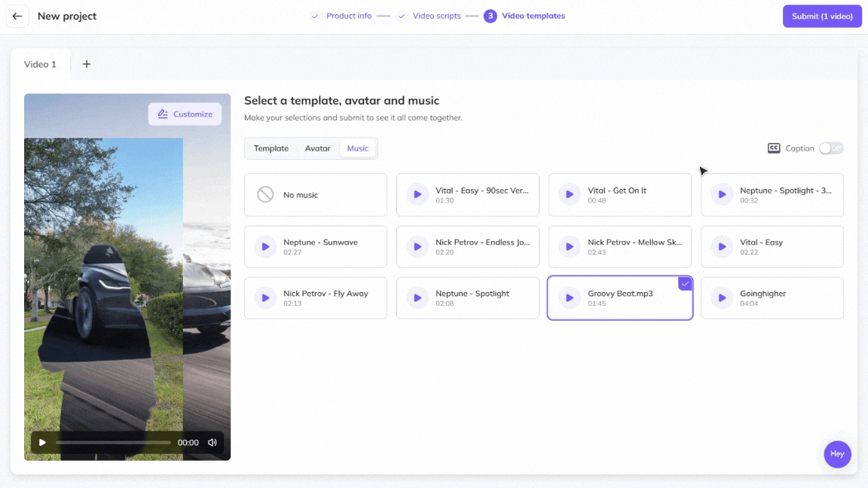Switch to the Template tab
868x488 pixels.
(x=271, y=148)
